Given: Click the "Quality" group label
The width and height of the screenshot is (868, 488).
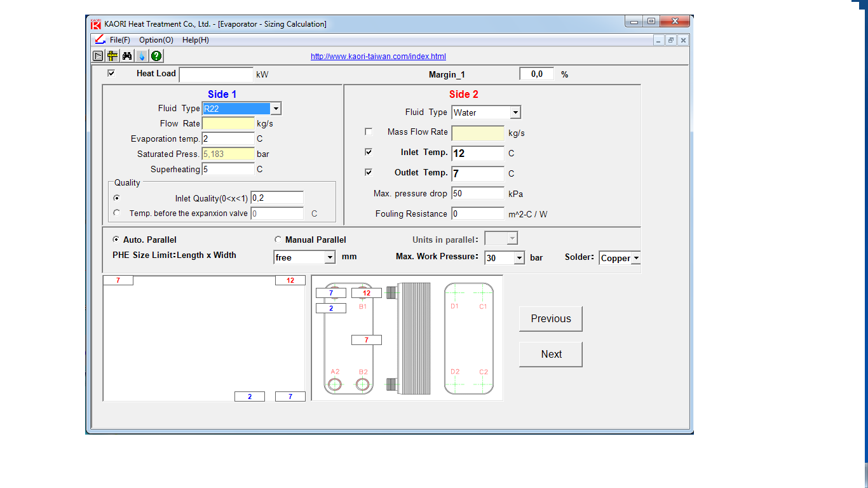Looking at the screenshot, I should (127, 183).
